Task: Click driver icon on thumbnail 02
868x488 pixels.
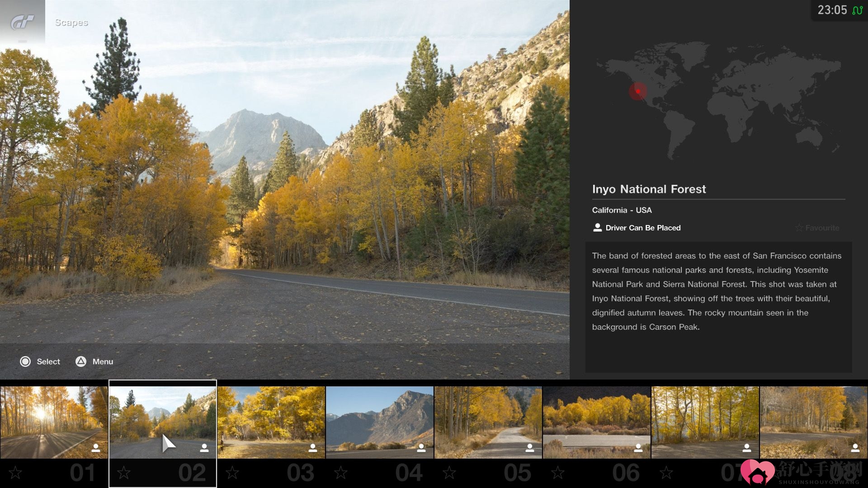Action: 204,448
